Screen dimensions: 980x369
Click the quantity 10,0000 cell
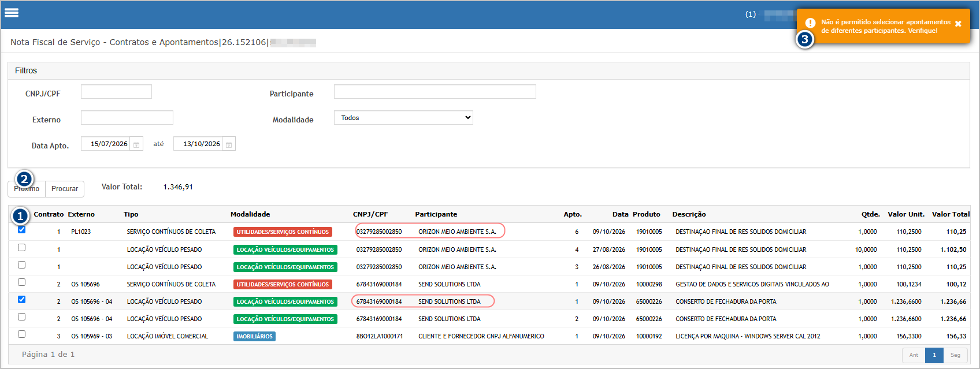coord(866,249)
